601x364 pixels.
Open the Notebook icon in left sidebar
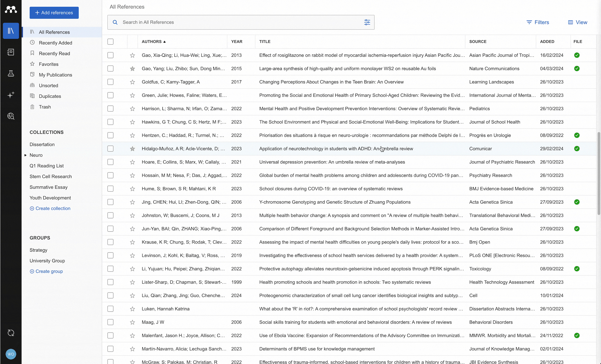pos(11,52)
